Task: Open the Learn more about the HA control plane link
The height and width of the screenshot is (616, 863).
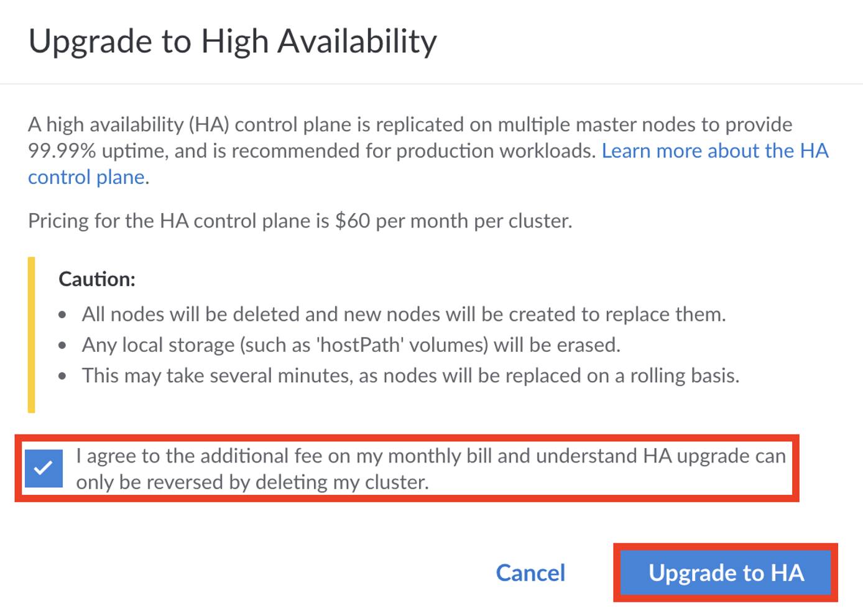Action: point(714,150)
